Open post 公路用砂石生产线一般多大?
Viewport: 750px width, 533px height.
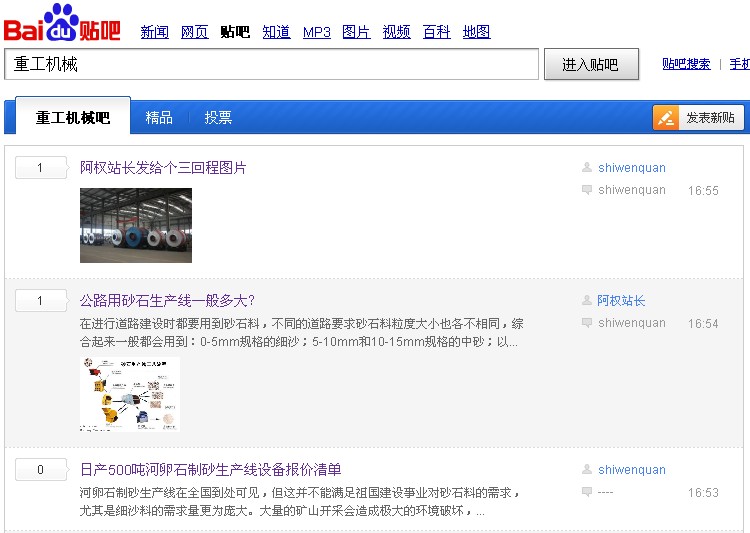pos(167,300)
